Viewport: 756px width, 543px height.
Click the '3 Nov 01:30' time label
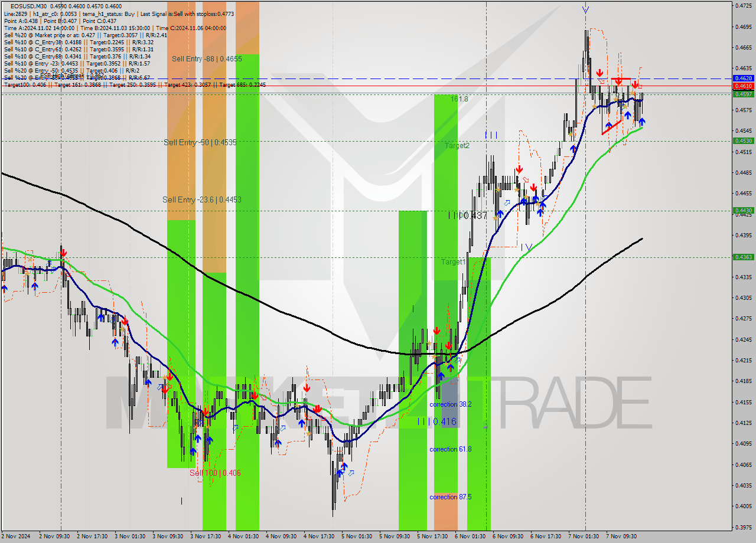click(130, 537)
